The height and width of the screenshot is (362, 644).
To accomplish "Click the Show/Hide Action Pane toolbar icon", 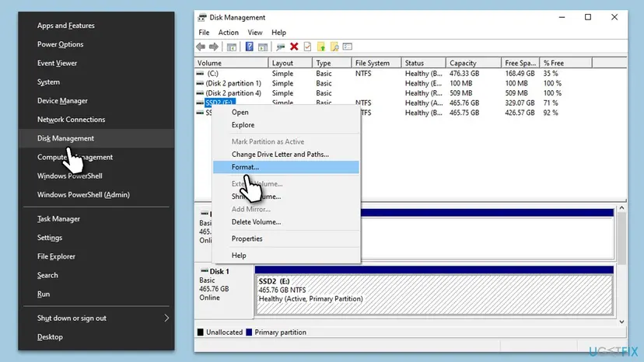I will click(x=263, y=47).
